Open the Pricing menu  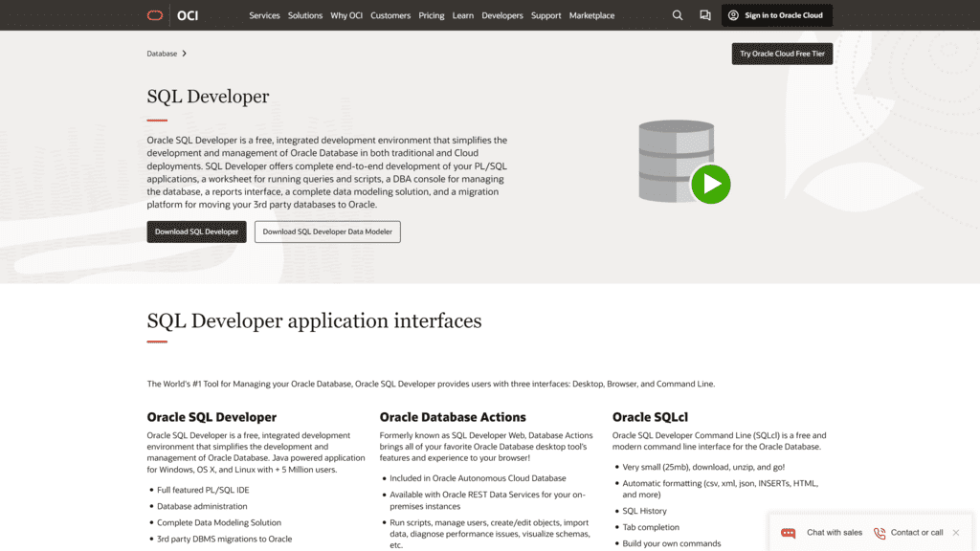432,15
